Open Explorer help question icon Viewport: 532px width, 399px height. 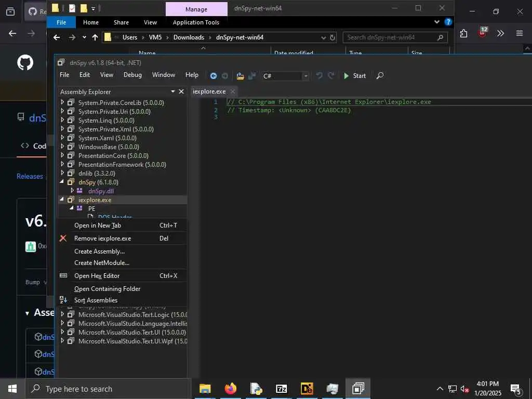click(x=448, y=22)
